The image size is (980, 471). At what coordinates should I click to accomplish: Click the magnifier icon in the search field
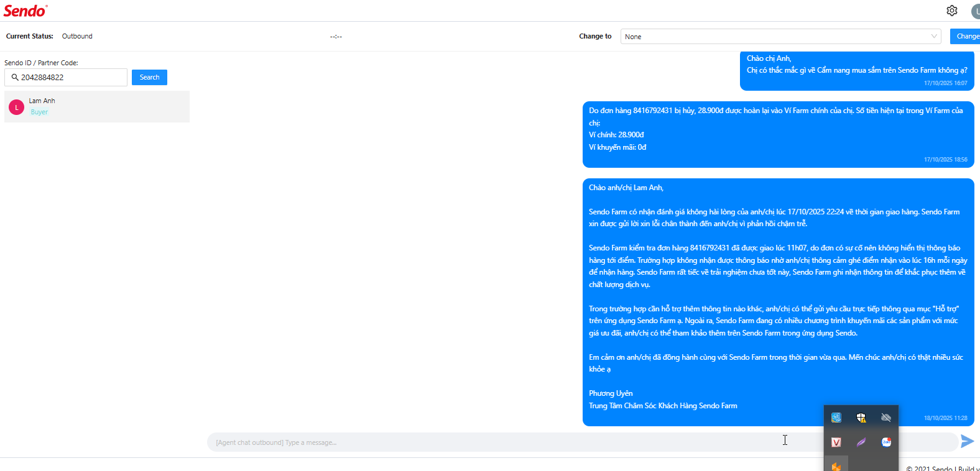[15, 77]
